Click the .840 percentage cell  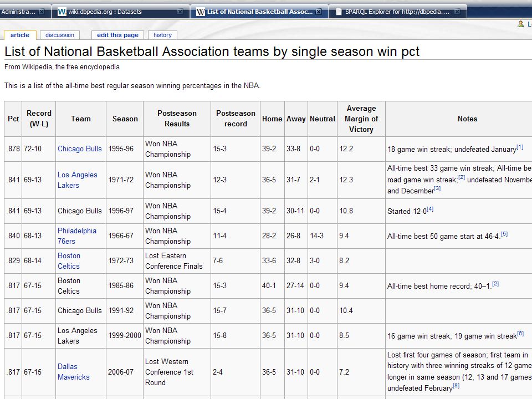click(x=13, y=236)
